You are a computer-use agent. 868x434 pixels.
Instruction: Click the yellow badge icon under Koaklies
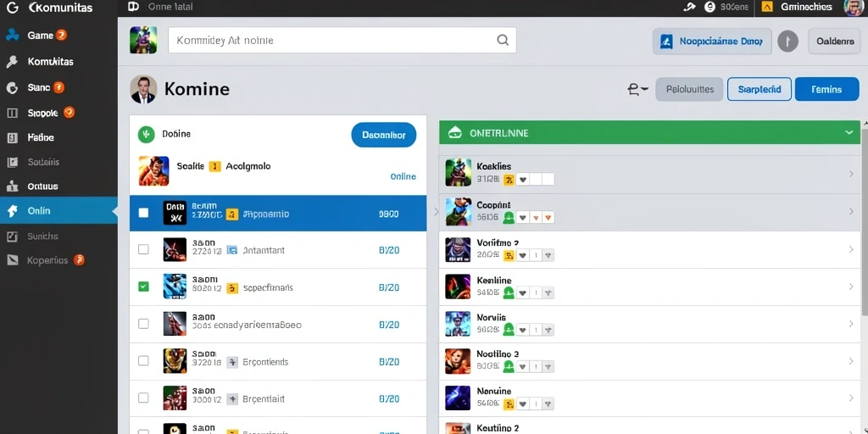pyautogui.click(x=509, y=179)
